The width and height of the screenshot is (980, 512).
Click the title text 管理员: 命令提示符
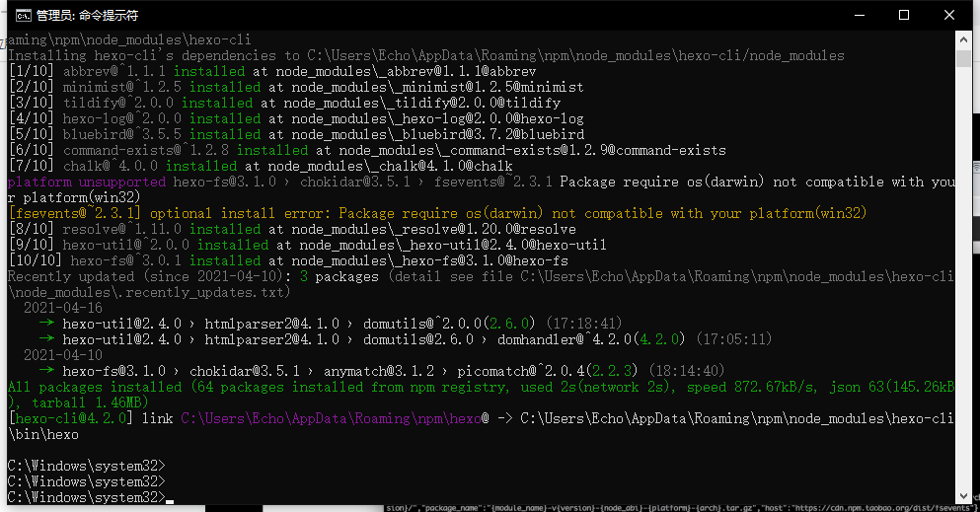87,16
